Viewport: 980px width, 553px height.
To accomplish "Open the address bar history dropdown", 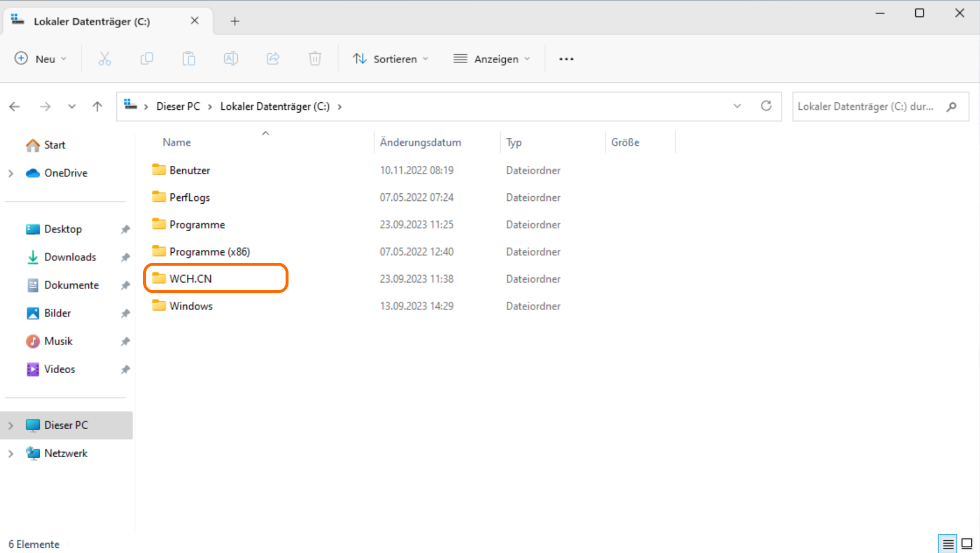I will (737, 106).
